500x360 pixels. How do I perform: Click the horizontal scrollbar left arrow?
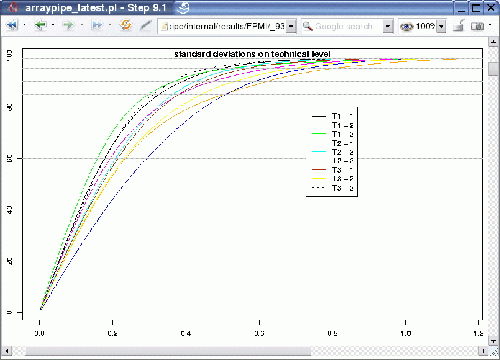(x=7, y=351)
